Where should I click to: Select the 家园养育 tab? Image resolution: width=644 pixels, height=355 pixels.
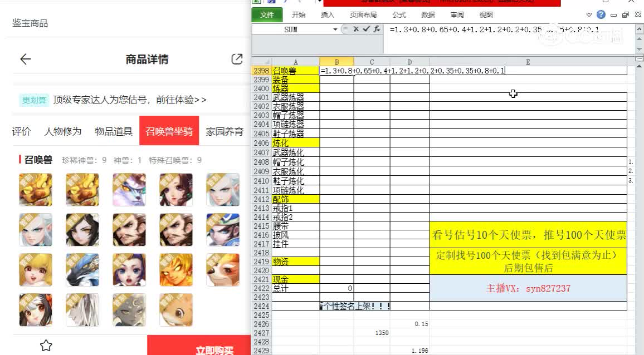(x=225, y=131)
